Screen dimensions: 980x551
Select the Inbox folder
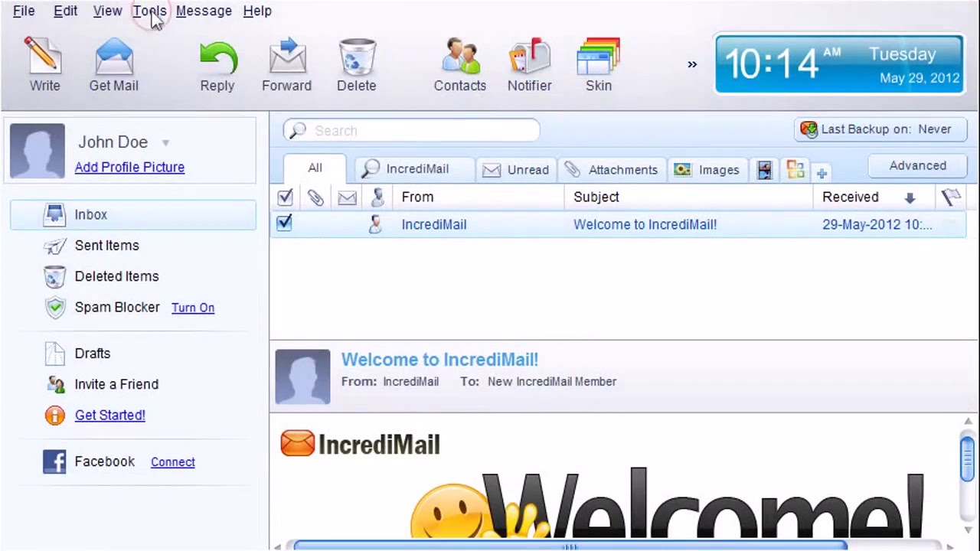[133, 215]
